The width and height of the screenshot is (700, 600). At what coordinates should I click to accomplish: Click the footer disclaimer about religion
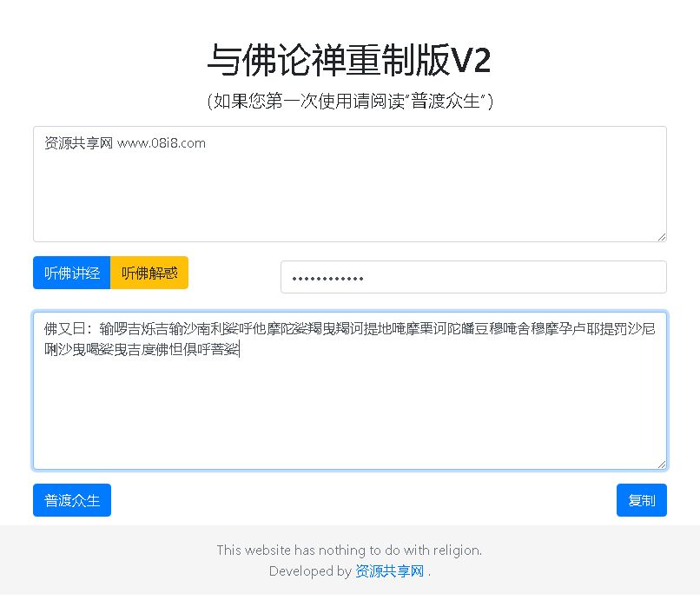point(349,551)
